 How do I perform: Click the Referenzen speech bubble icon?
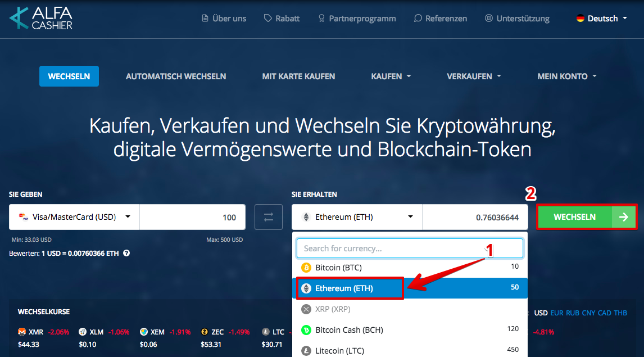click(418, 18)
